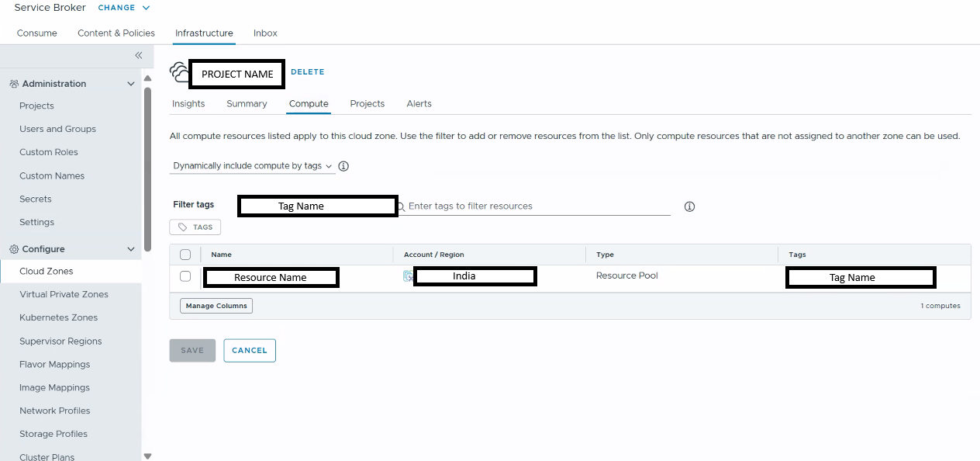Sort by Account / Region column header
Screen dimensions: 980x461
(x=434, y=255)
